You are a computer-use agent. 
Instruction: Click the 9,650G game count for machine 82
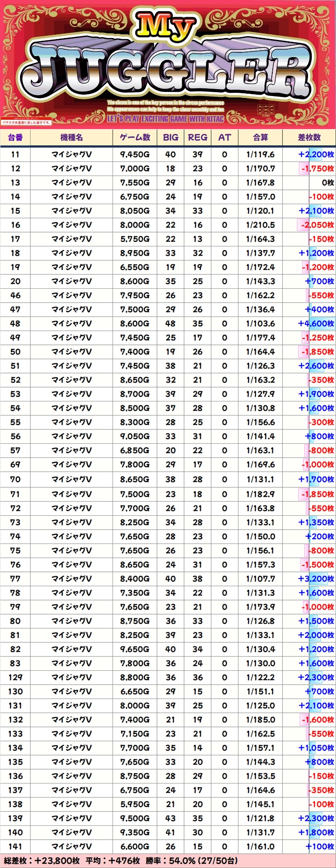[135, 649]
